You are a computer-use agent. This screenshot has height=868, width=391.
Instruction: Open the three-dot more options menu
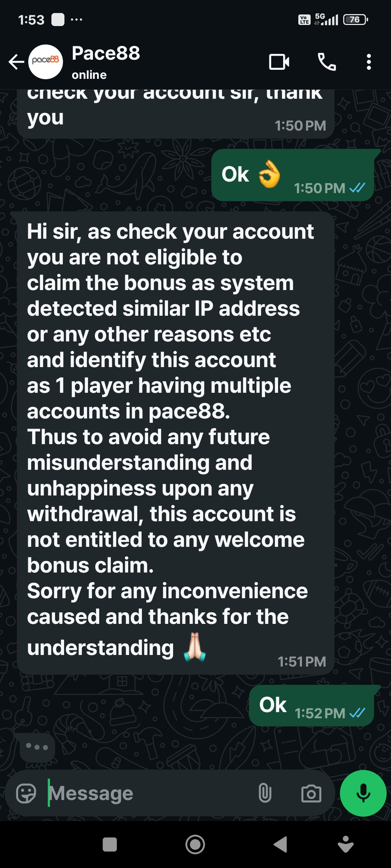(369, 62)
